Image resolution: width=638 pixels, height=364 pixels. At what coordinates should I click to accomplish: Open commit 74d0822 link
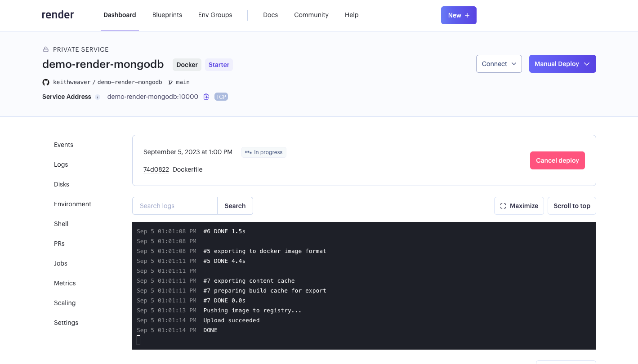(156, 169)
